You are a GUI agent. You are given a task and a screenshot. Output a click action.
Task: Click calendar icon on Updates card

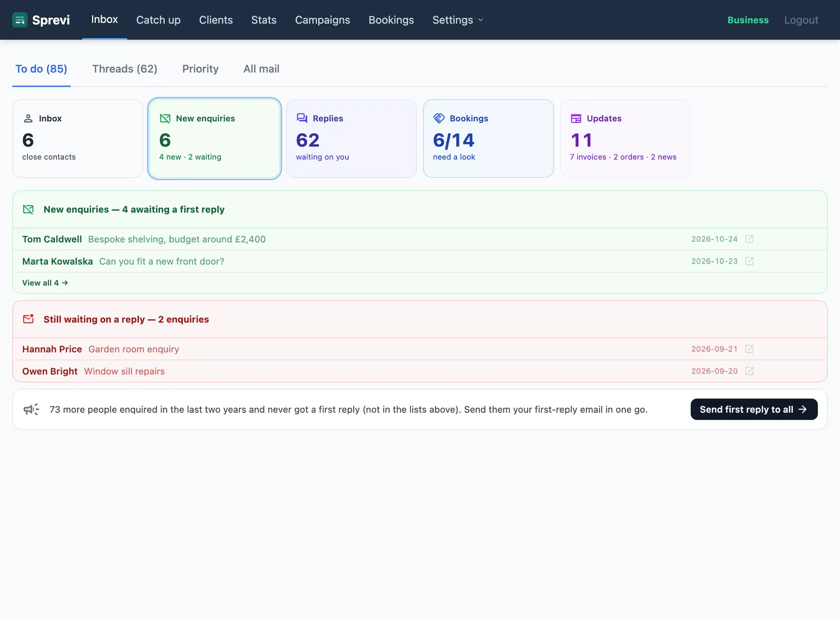click(576, 119)
